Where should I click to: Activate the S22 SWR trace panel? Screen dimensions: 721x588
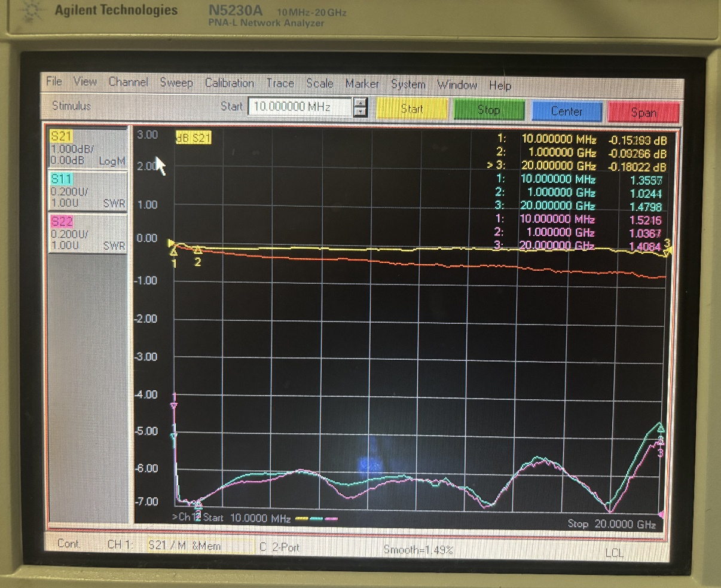click(87, 233)
